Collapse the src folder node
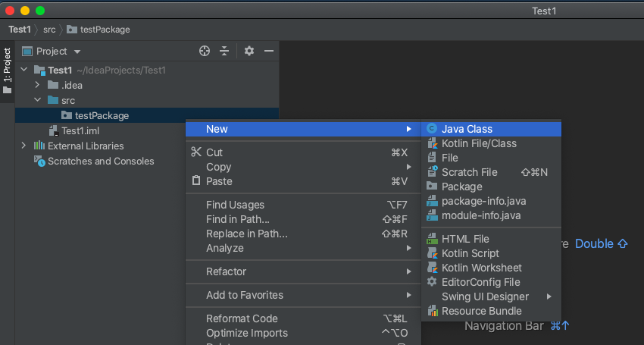This screenshot has height=345, width=644. pos(38,100)
